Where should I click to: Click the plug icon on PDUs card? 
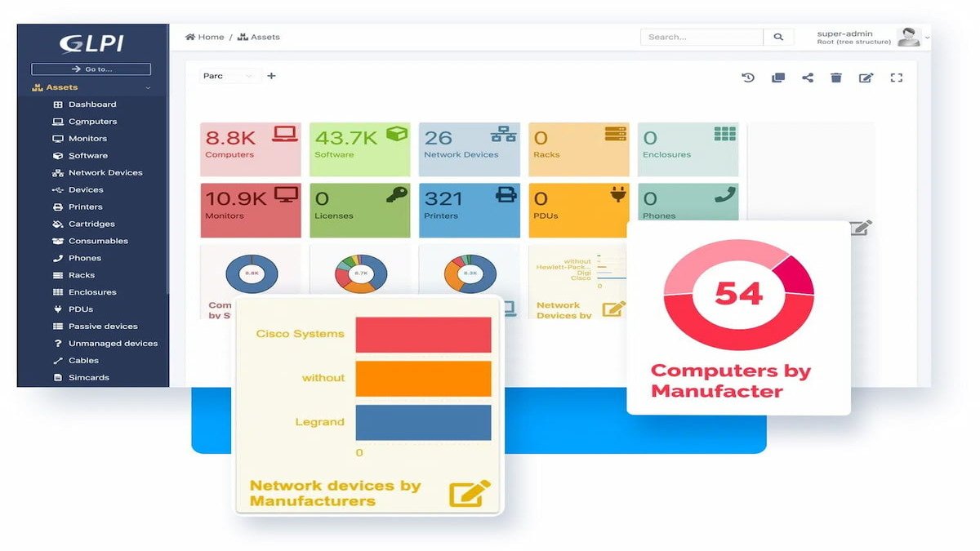click(x=617, y=194)
